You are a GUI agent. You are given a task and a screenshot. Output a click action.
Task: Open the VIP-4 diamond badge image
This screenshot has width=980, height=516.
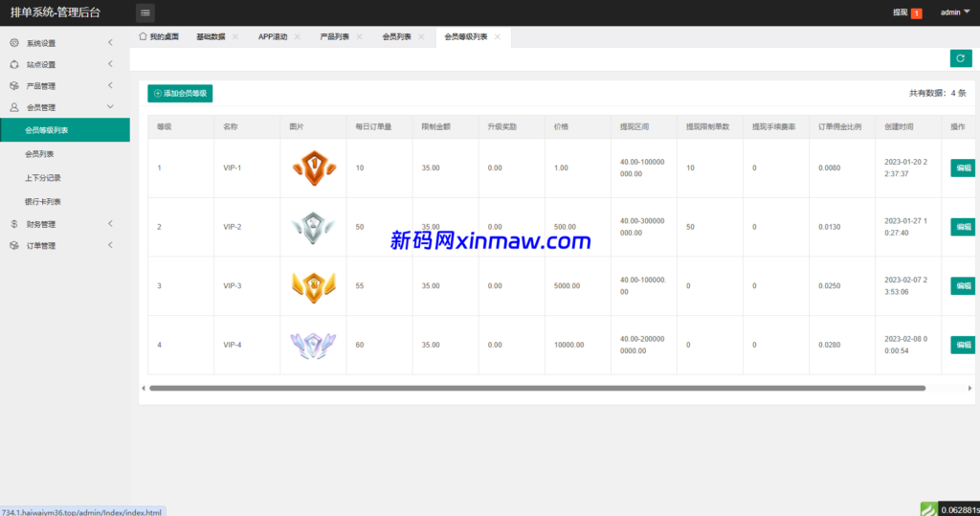point(313,346)
